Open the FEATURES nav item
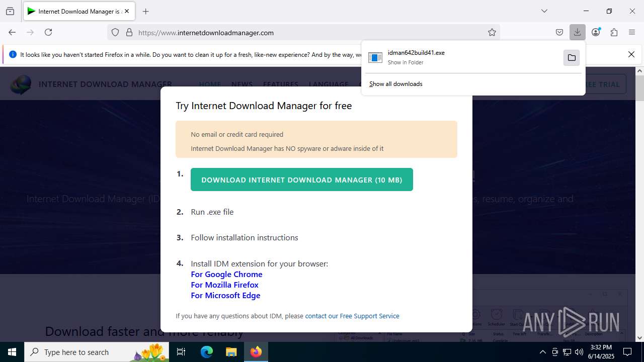Image resolution: width=644 pixels, height=362 pixels. pos(281,84)
